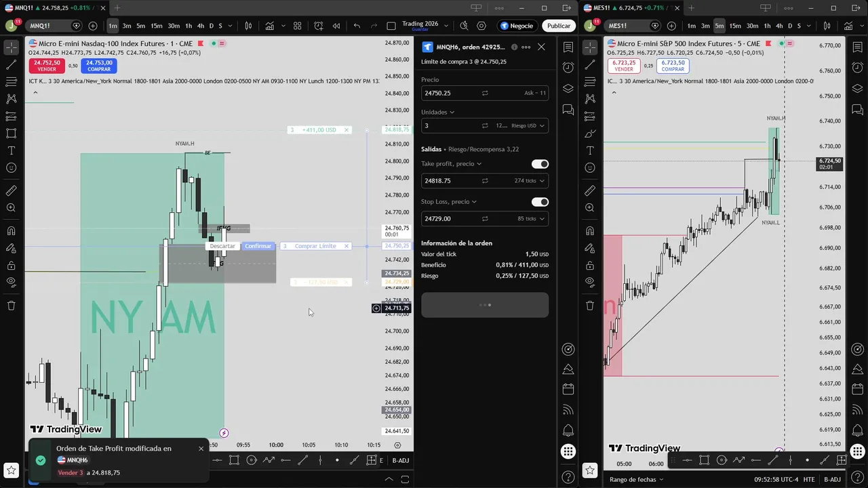Select the zoom-in magnifier tool in left window
The image size is (868, 488).
click(x=11, y=208)
